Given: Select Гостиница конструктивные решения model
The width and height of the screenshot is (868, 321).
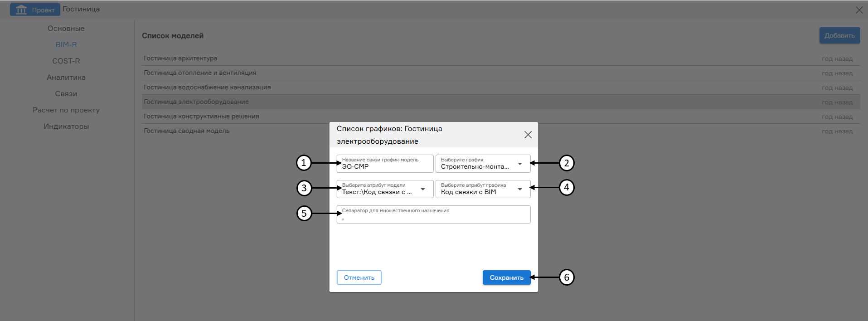Looking at the screenshot, I should coord(201,117).
